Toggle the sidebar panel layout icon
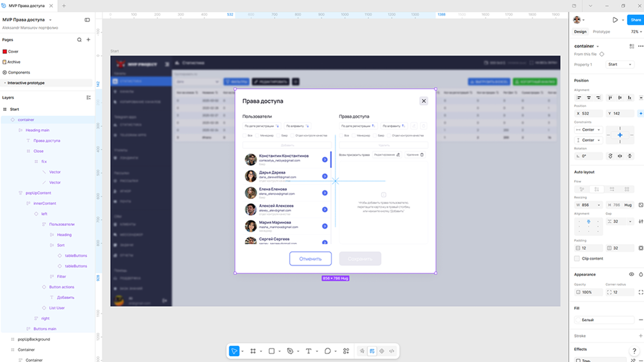The height and width of the screenshot is (362, 644). [87, 20]
